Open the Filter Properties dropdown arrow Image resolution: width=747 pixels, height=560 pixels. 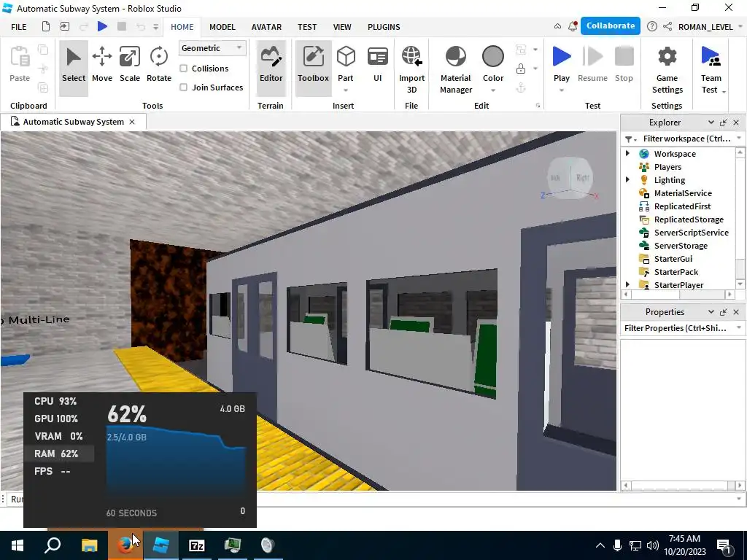739,327
